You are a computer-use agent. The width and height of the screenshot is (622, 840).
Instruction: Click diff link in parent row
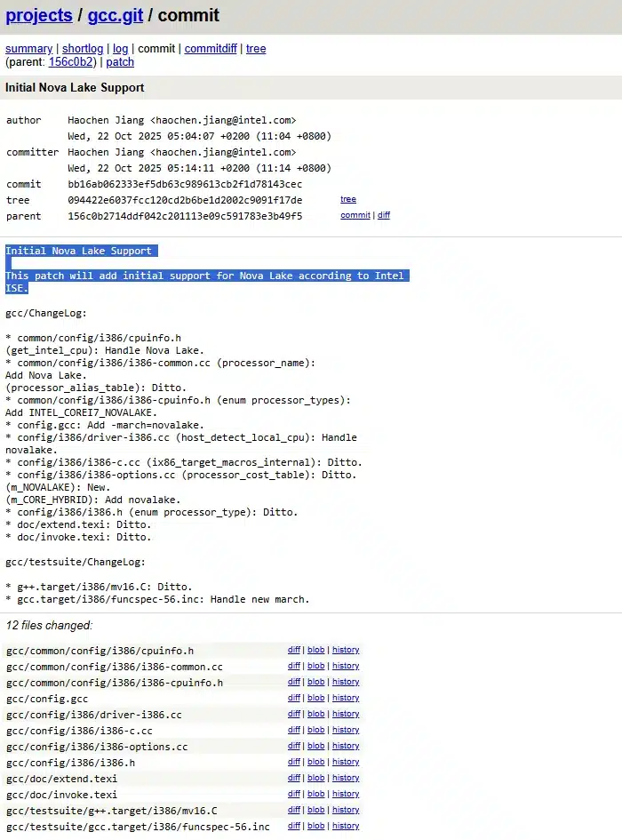[x=383, y=215]
